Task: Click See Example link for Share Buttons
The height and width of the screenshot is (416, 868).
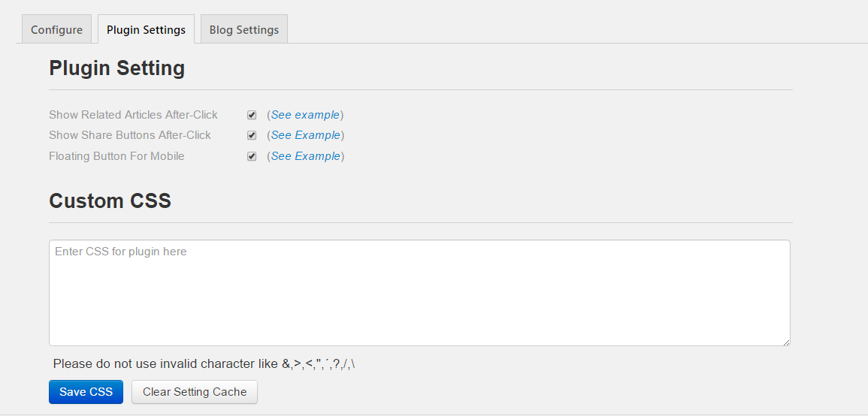Action: point(305,135)
